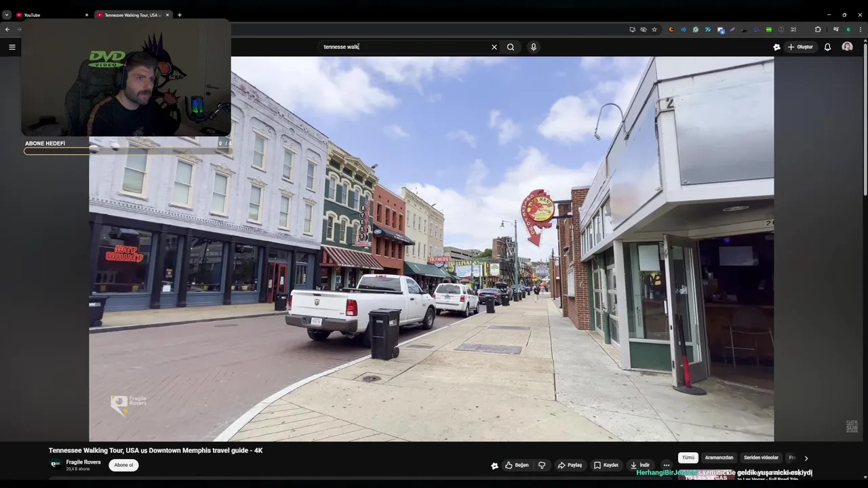Close the YouTube browser tab

(x=87, y=15)
